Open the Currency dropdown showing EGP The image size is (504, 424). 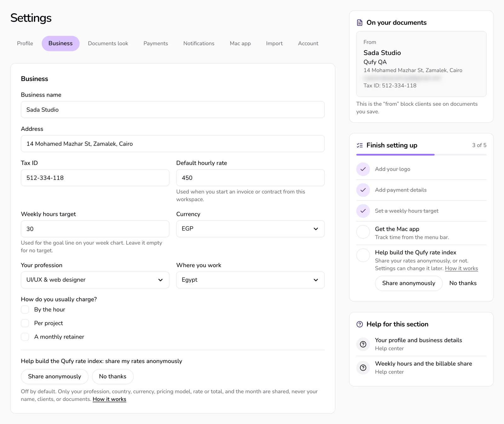point(250,229)
